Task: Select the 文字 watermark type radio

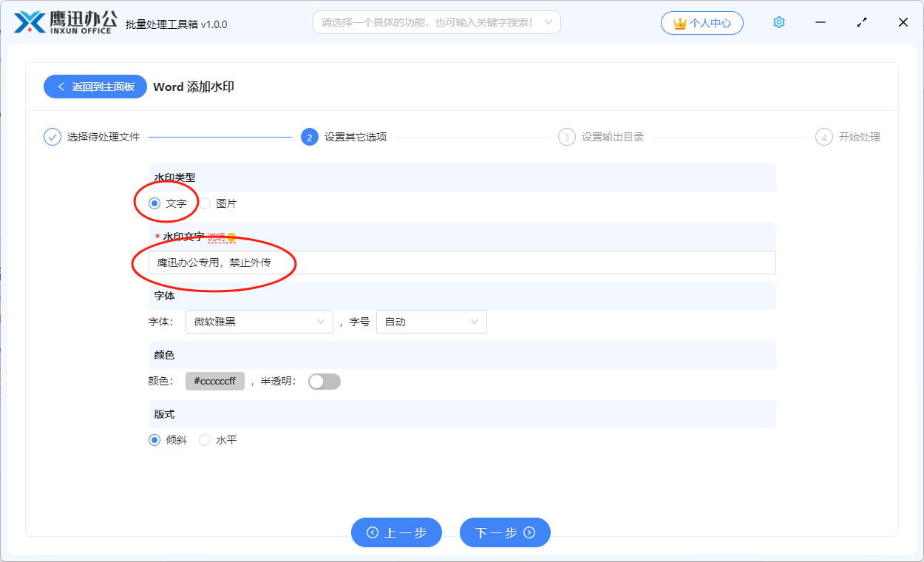Action: tap(154, 203)
